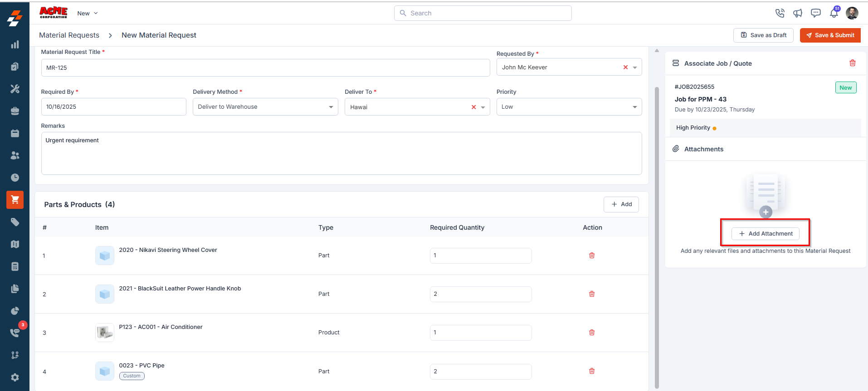
Task: Click the Custom tag under PVC Pipe
Action: click(132, 376)
